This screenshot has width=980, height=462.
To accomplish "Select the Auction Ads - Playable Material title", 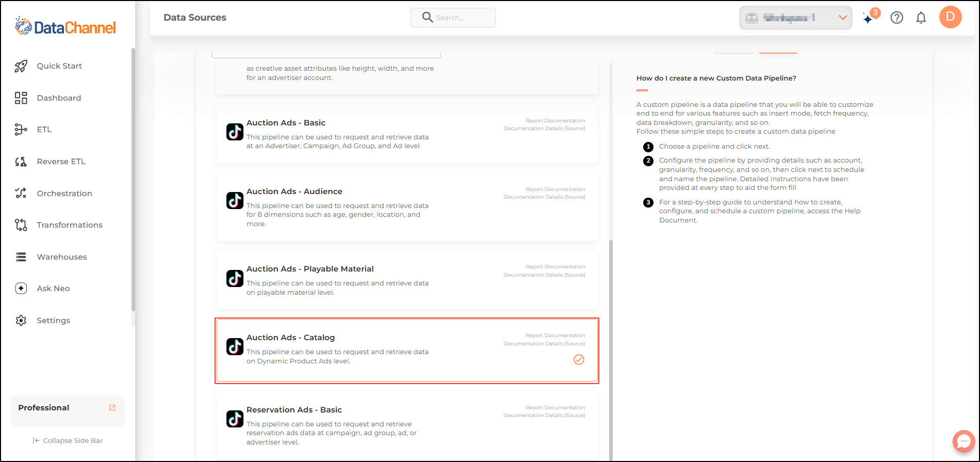I will (x=310, y=269).
